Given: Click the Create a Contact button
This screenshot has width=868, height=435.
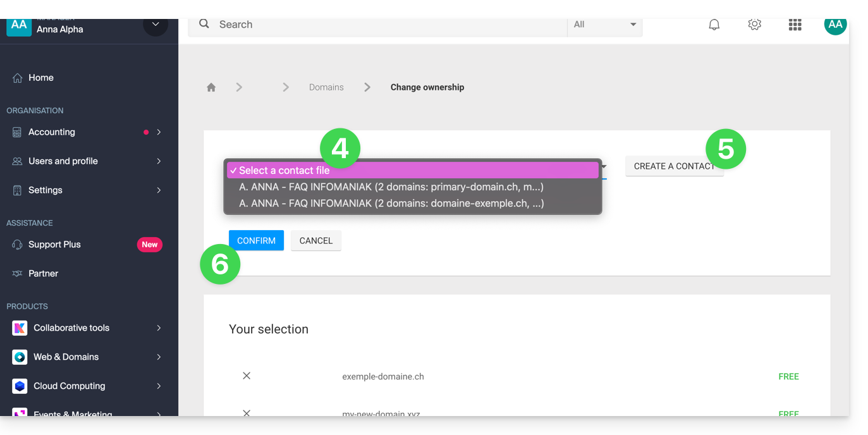Looking at the screenshot, I should 674,166.
